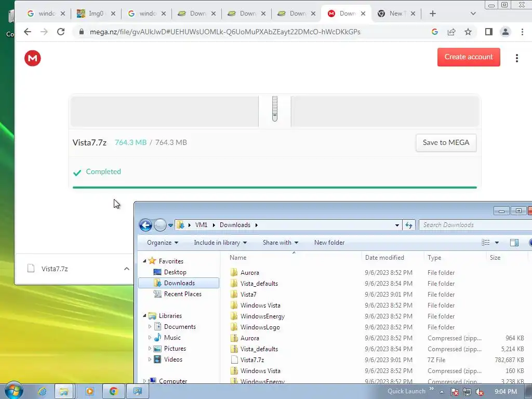Switch to the Img0 browser tab
Image resolution: width=532 pixels, height=399 pixels.
pos(96,14)
